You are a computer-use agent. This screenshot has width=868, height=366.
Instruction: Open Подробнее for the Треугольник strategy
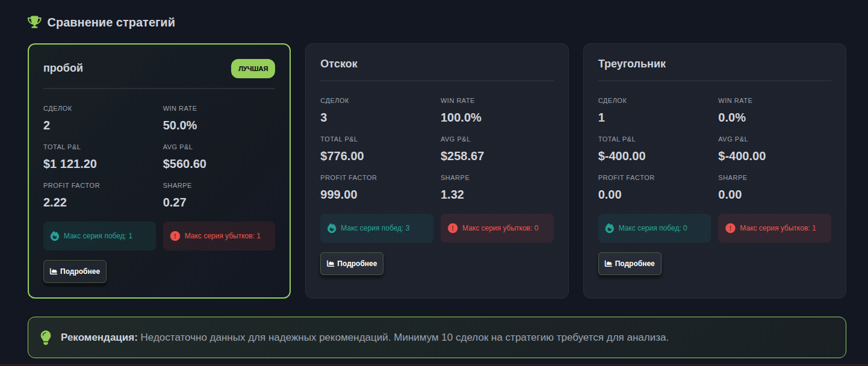(630, 264)
